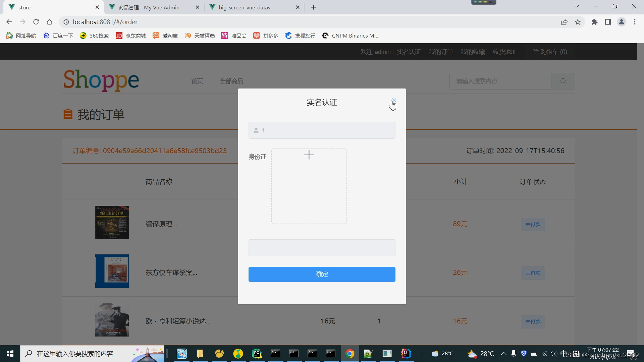Open IntelliJ IDEA from the taskbar

(x=406, y=354)
